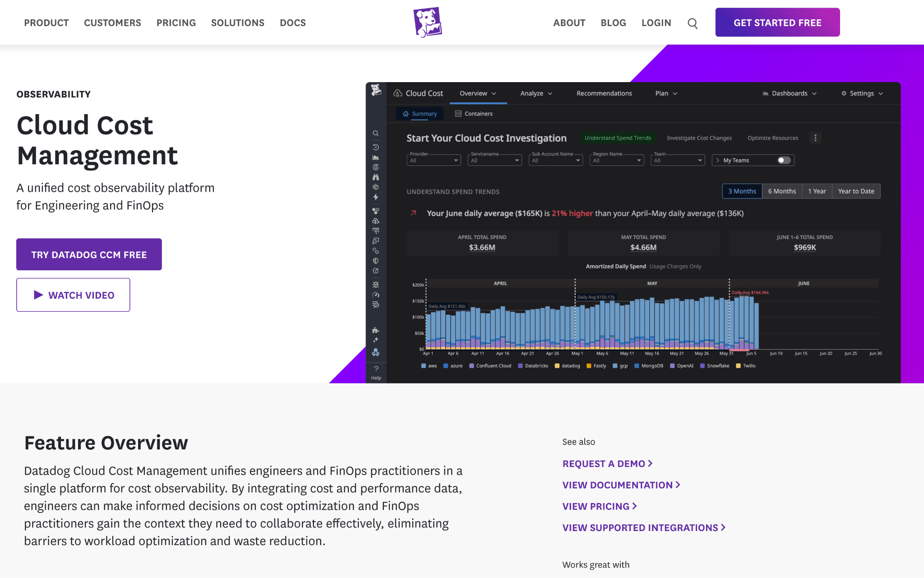Image resolution: width=924 pixels, height=578 pixels.
Task: Expand the Plan menu
Action: 666,93
